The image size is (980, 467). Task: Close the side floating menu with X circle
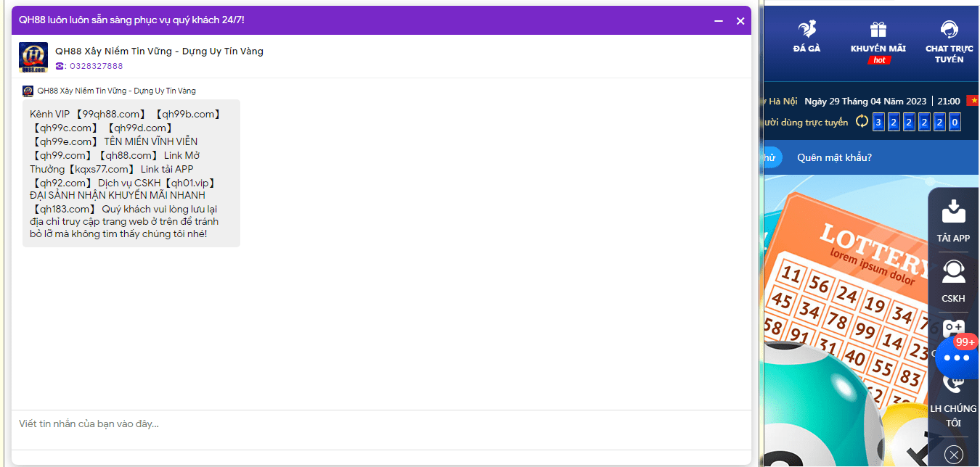pos(954,455)
